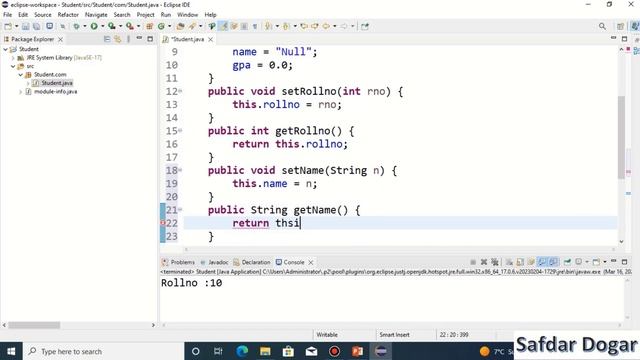Screen dimensions: 640x360
Task: Click the Open Perspective icon
Action: click(620, 26)
